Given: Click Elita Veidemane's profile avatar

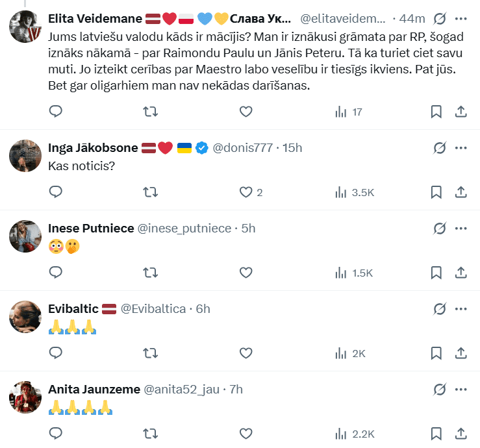Looking at the screenshot, I should tap(26, 26).
